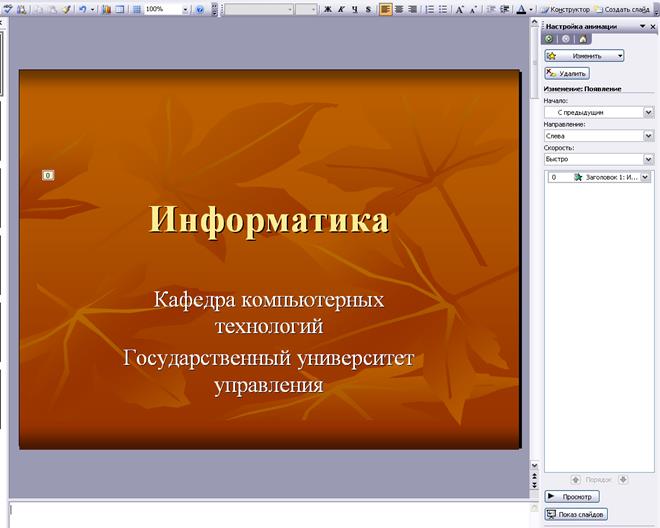Click the task pane Home icon

coord(583,39)
